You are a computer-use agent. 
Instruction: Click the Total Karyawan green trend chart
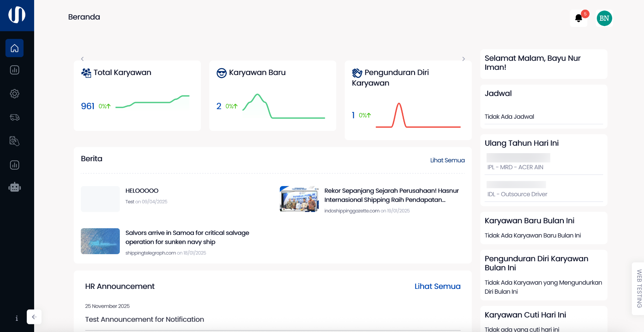pyautogui.click(x=152, y=102)
